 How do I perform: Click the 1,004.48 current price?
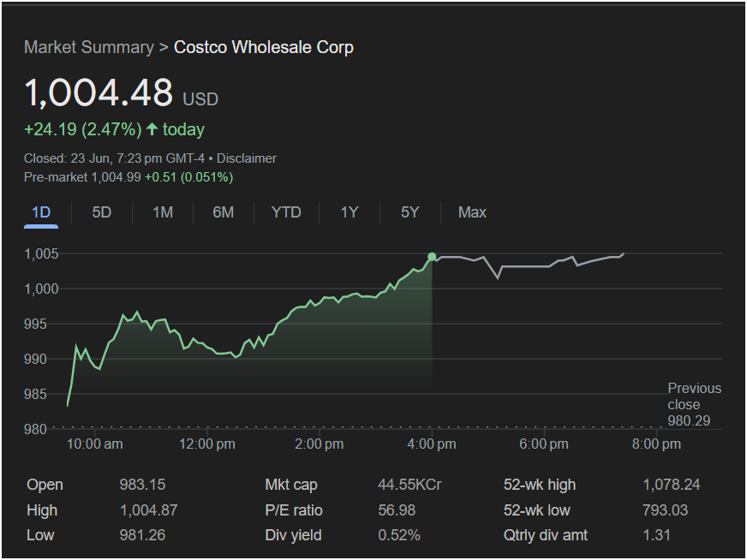pos(99,93)
